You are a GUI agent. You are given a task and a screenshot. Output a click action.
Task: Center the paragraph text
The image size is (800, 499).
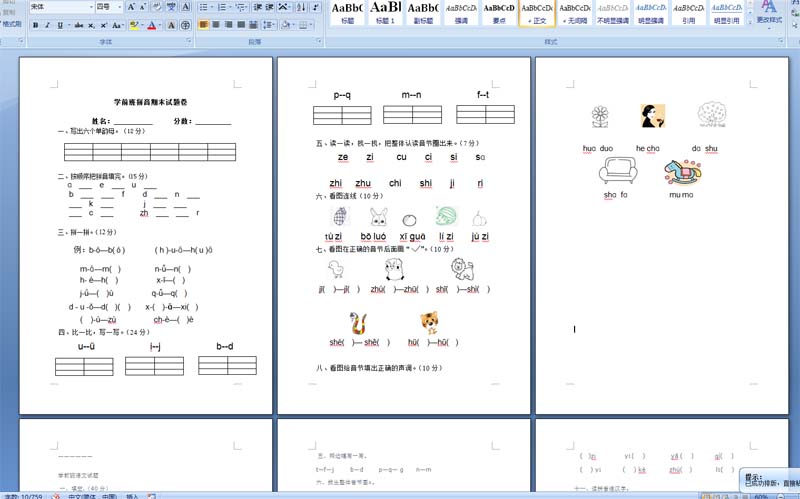(216, 25)
